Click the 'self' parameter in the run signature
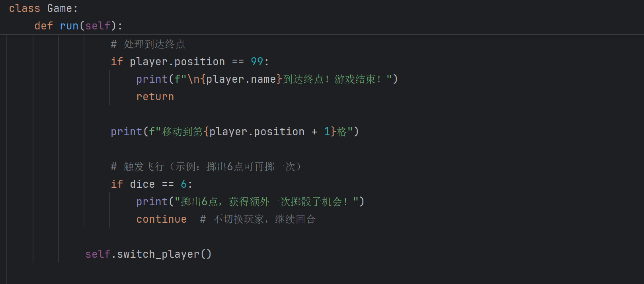The height and width of the screenshot is (284, 644). click(98, 26)
